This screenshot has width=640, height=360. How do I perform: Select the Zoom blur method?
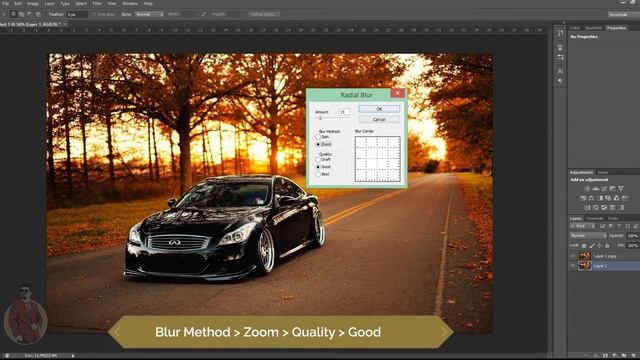[x=318, y=144]
